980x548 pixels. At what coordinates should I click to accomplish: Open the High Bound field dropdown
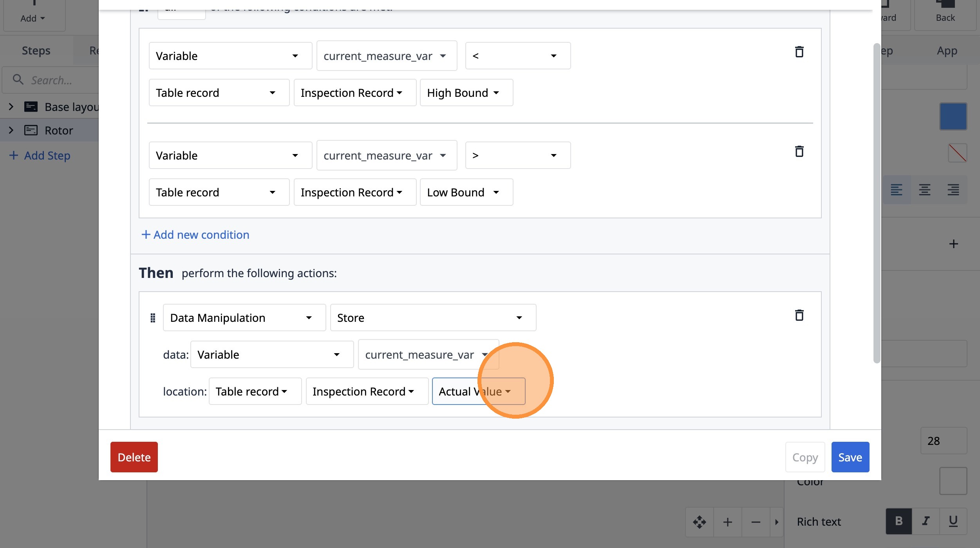466,93
